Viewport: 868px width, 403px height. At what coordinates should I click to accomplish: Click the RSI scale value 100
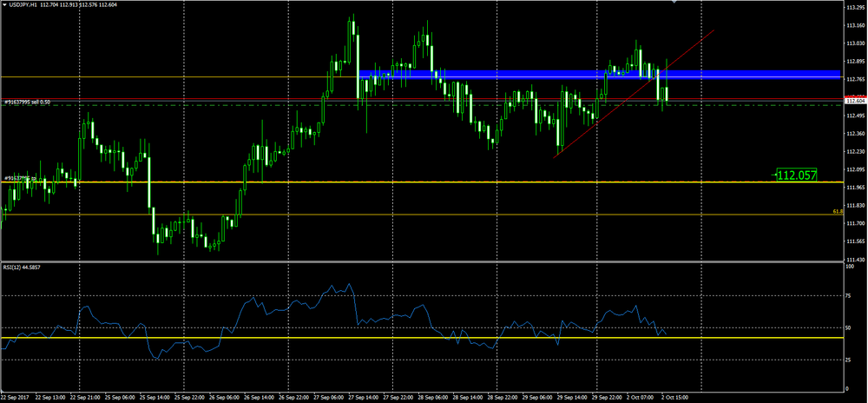coord(851,267)
